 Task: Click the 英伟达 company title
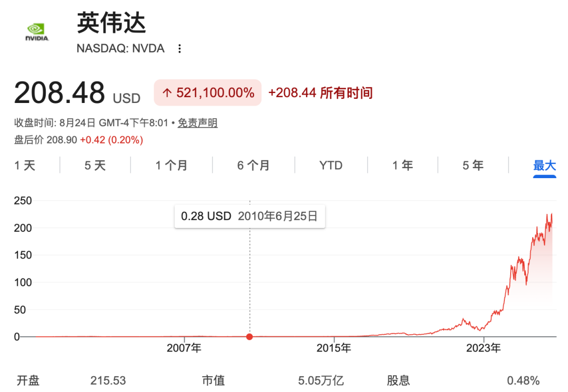(x=111, y=23)
